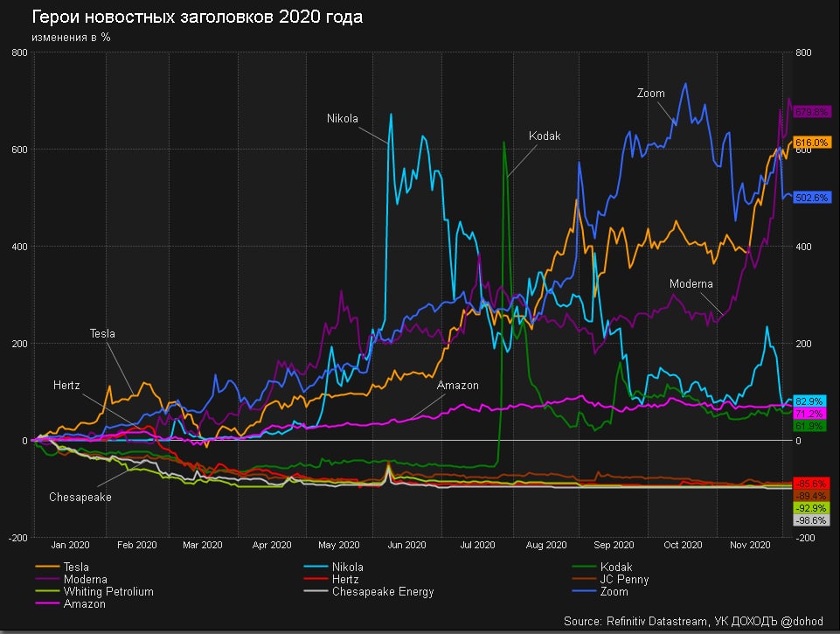Viewport: 840px width, 634px height.
Task: Click the 'Zoom' annotation on the chart
Action: [x=651, y=94]
